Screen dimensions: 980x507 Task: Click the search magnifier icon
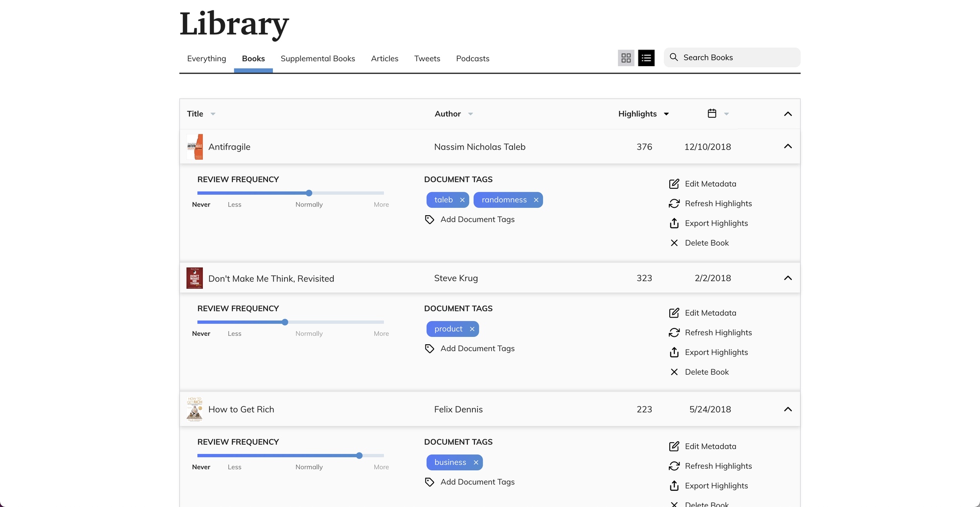[x=674, y=57]
